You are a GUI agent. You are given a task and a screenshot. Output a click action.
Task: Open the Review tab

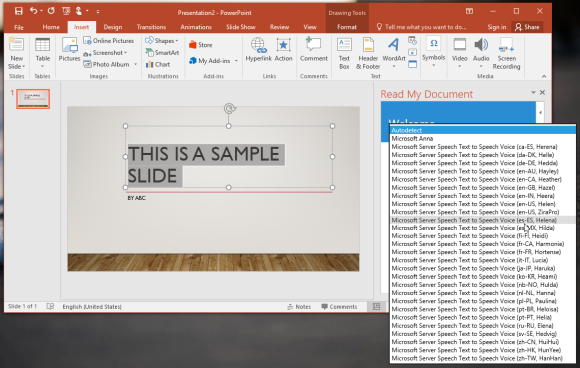[279, 27]
